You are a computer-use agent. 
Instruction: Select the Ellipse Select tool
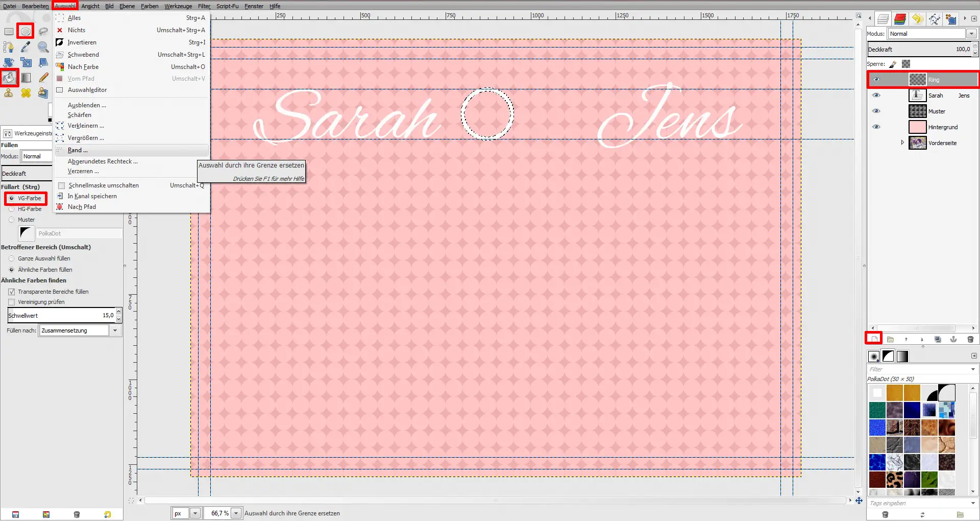26,32
